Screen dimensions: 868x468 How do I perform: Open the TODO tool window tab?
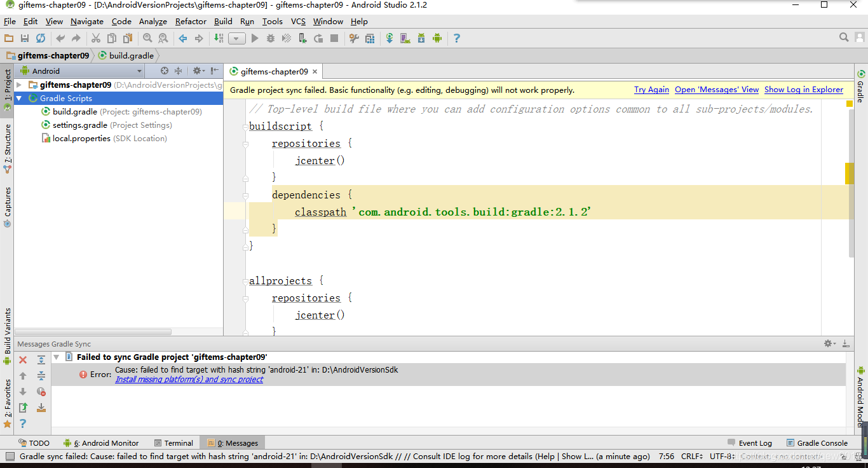tap(34, 443)
